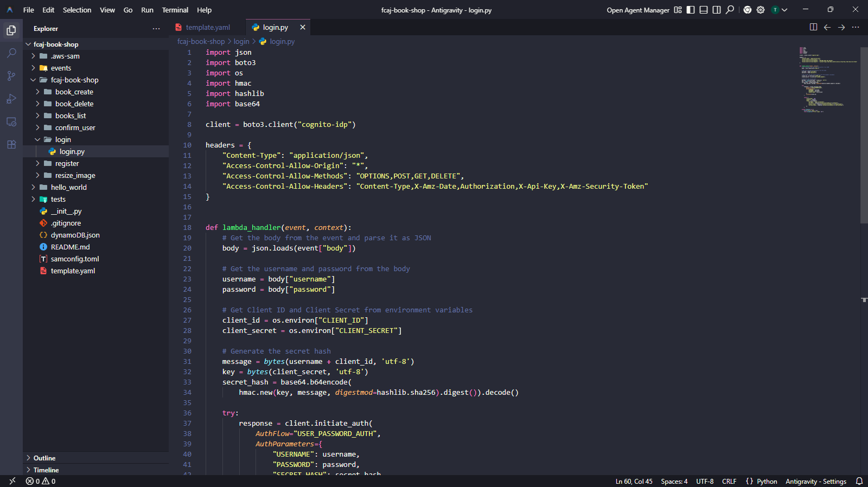Click the code minimap preview
This screenshot has width=868, height=487.
click(828, 80)
